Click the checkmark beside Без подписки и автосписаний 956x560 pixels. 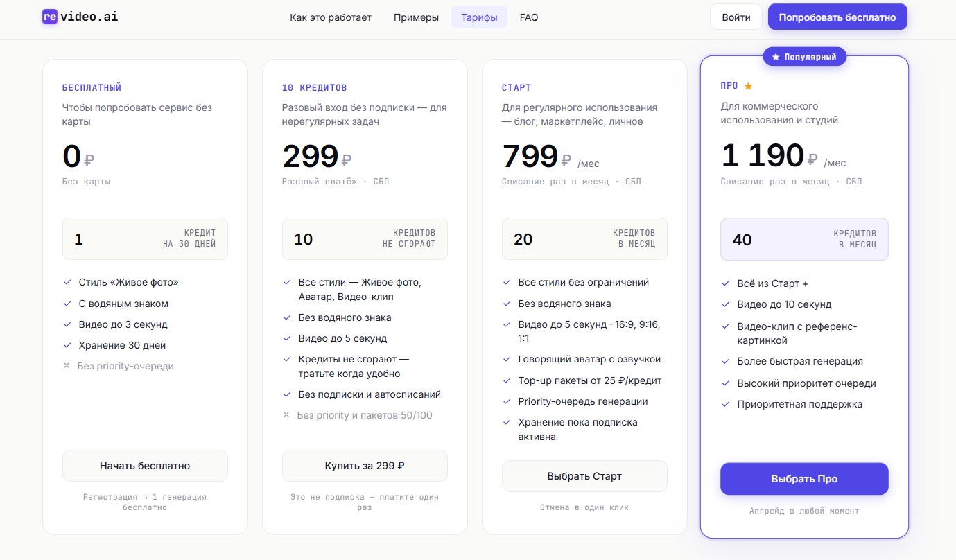(287, 394)
